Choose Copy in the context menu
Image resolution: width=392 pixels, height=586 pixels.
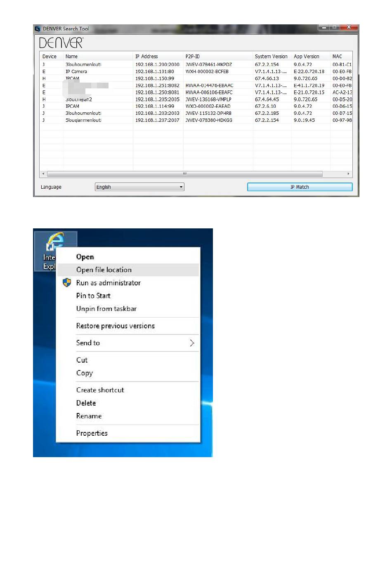85,373
